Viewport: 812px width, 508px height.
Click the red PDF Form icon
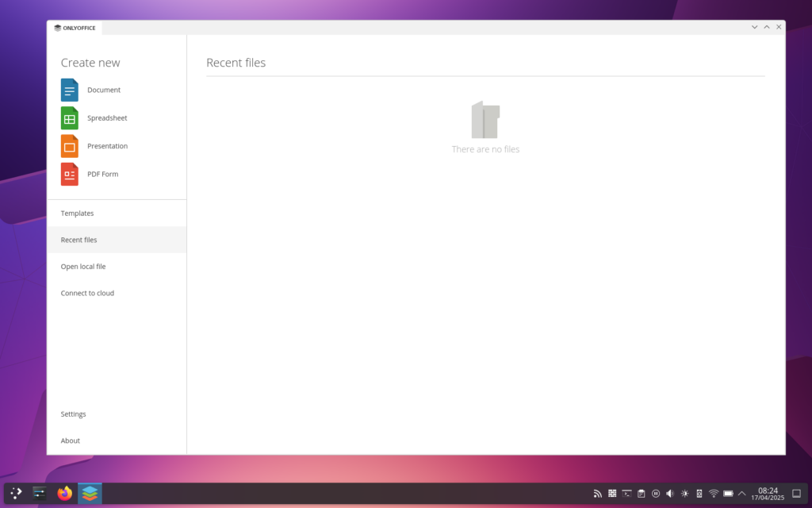[70, 174]
